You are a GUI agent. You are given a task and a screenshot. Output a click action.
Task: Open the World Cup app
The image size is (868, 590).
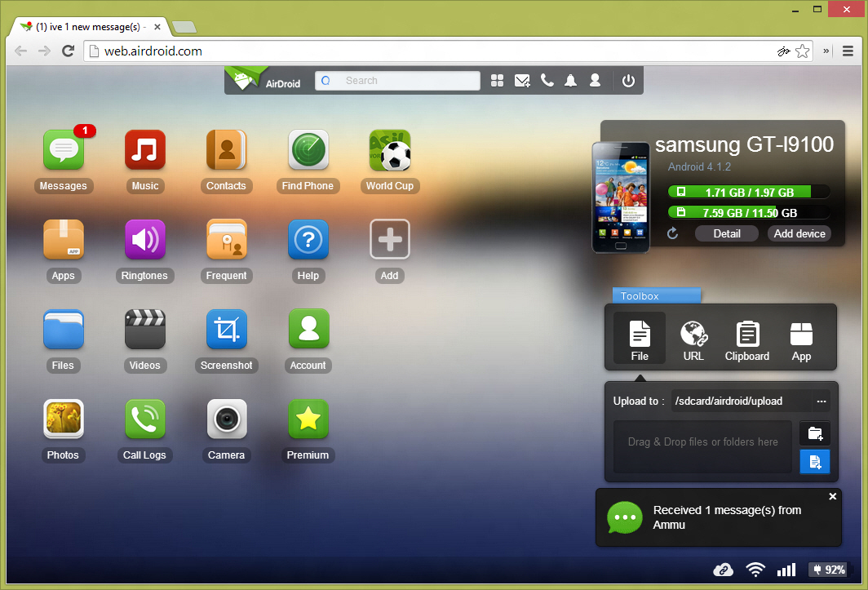pos(390,149)
